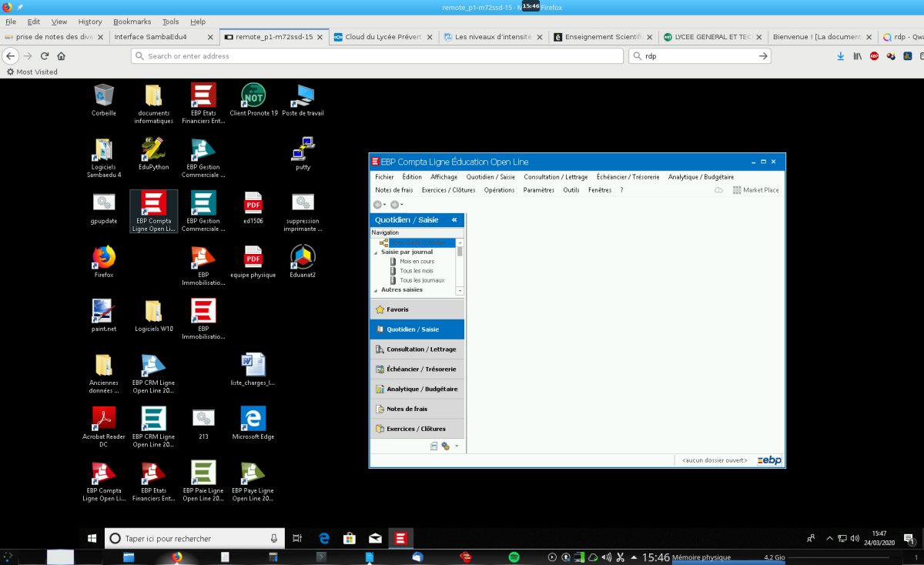Screen dimensions: 924x565
Task: Open Market Place in the EBP window
Action: click(755, 190)
